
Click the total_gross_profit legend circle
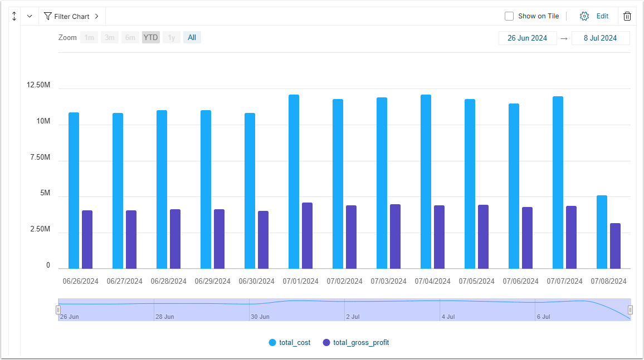pos(326,343)
